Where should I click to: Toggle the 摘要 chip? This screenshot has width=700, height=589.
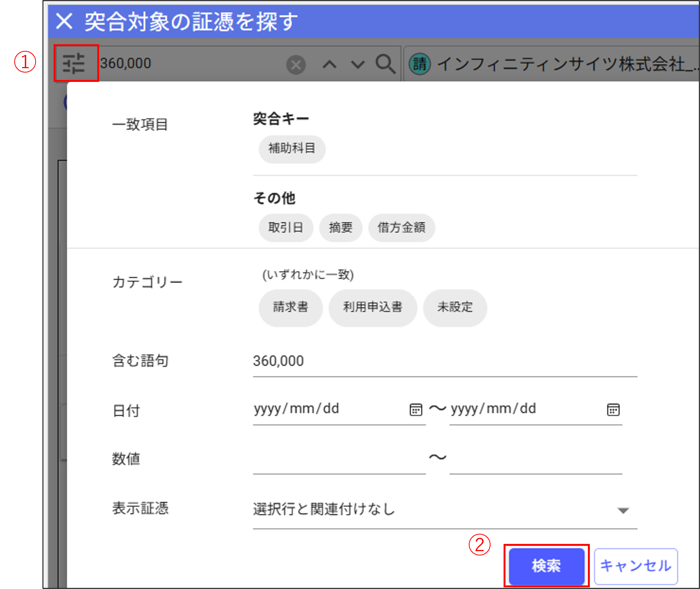[340, 228]
